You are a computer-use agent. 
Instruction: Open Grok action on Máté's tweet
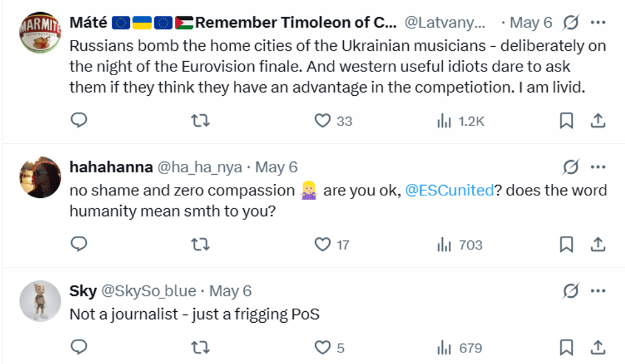pyautogui.click(x=570, y=23)
